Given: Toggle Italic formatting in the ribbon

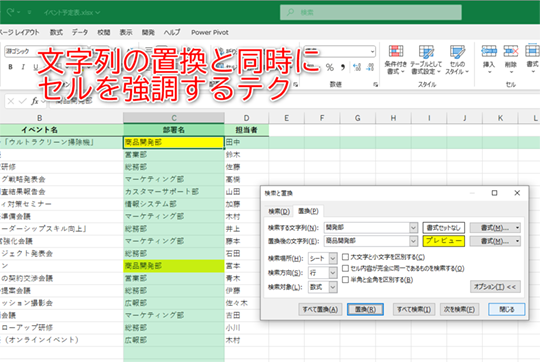Looking at the screenshot, I should (x=23, y=67).
